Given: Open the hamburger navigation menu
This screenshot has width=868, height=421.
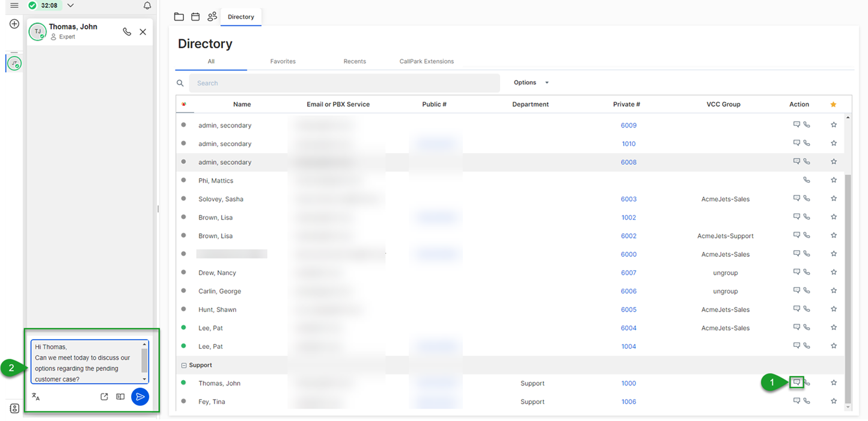Looking at the screenshot, I should click(x=14, y=5).
